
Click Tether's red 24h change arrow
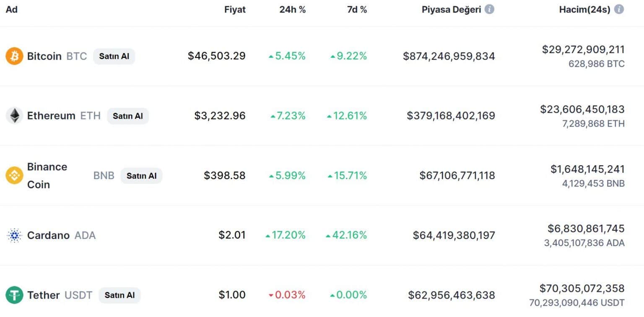(271, 295)
